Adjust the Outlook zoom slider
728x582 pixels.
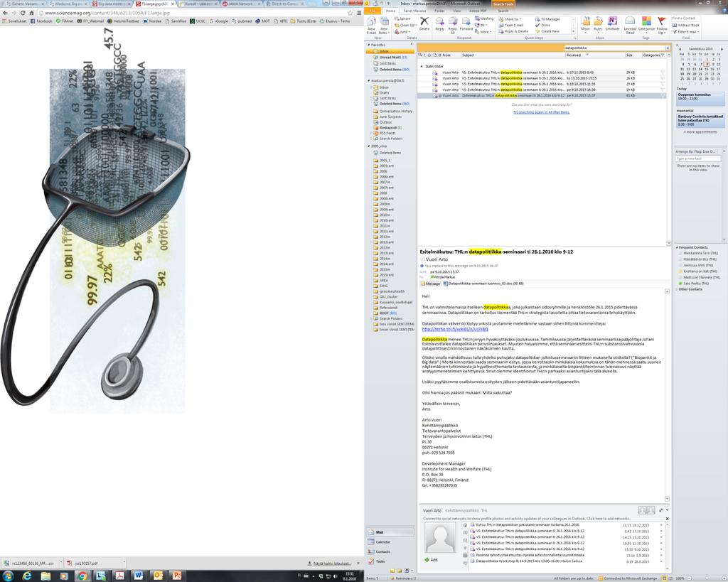click(707, 578)
